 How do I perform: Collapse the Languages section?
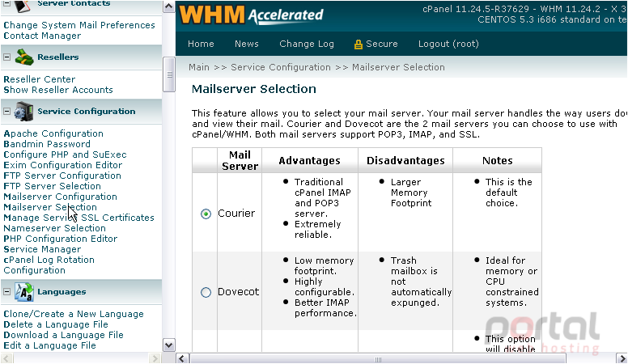click(x=6, y=292)
